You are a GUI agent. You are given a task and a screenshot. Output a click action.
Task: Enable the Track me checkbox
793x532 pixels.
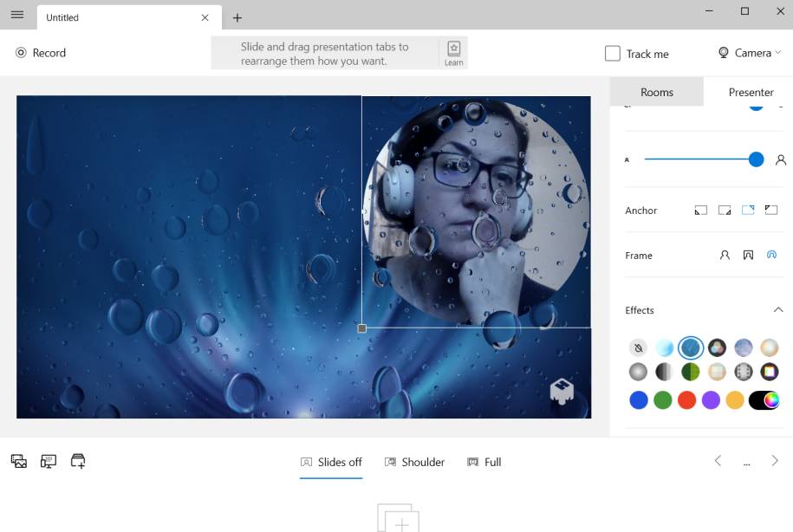(613, 53)
